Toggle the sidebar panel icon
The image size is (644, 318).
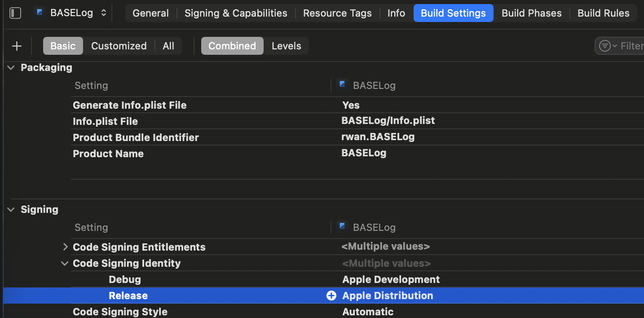[x=15, y=13]
